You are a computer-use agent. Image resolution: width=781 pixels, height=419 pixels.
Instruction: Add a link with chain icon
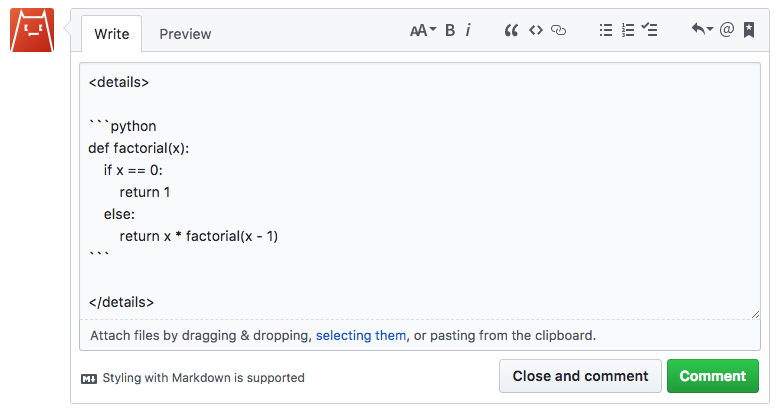point(558,31)
